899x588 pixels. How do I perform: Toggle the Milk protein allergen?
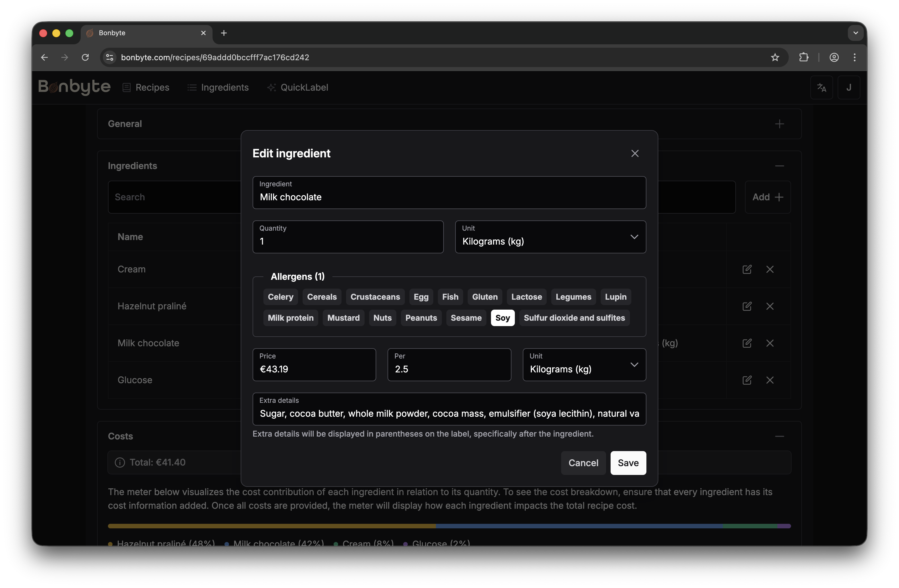tap(290, 318)
